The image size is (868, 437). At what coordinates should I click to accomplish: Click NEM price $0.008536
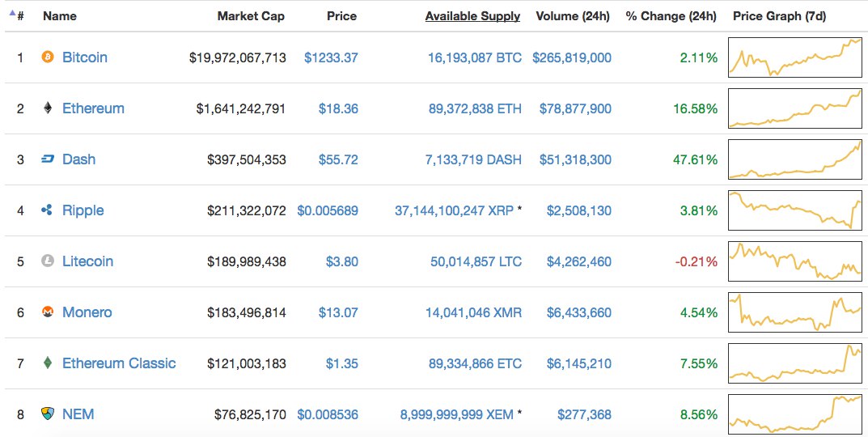click(x=328, y=414)
